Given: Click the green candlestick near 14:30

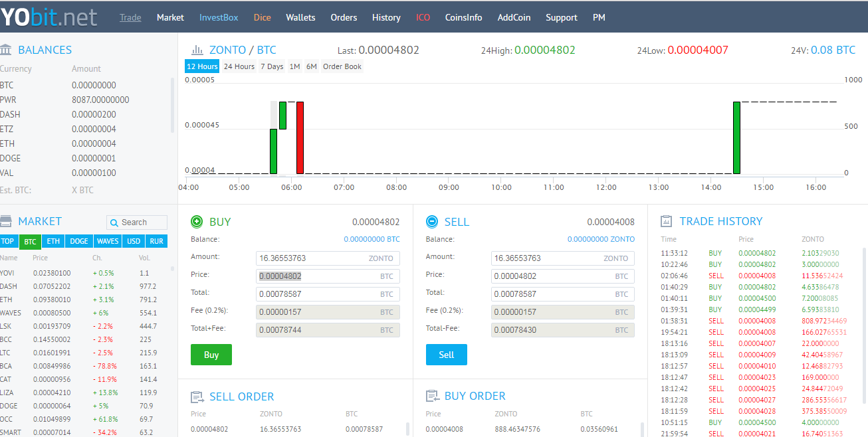Looking at the screenshot, I should tap(736, 137).
